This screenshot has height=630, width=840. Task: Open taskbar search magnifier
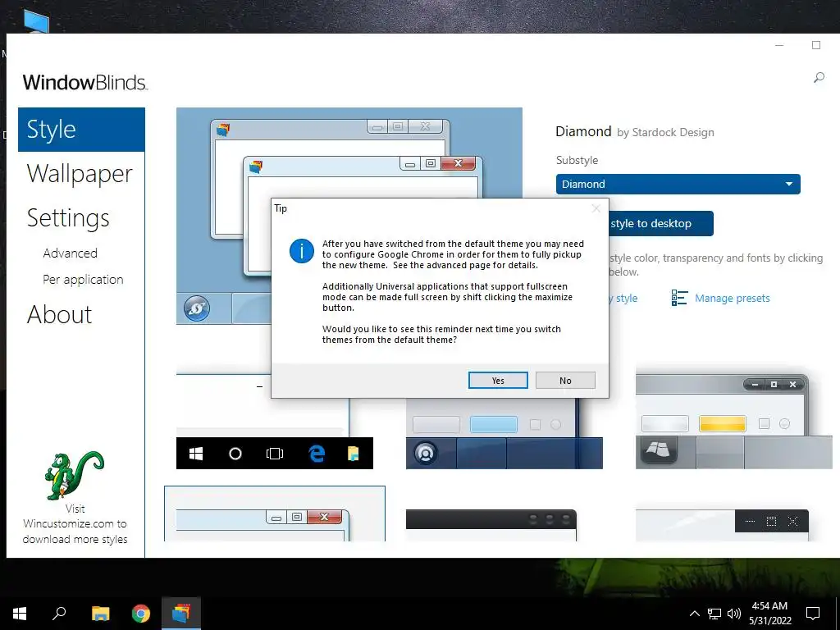click(x=59, y=614)
